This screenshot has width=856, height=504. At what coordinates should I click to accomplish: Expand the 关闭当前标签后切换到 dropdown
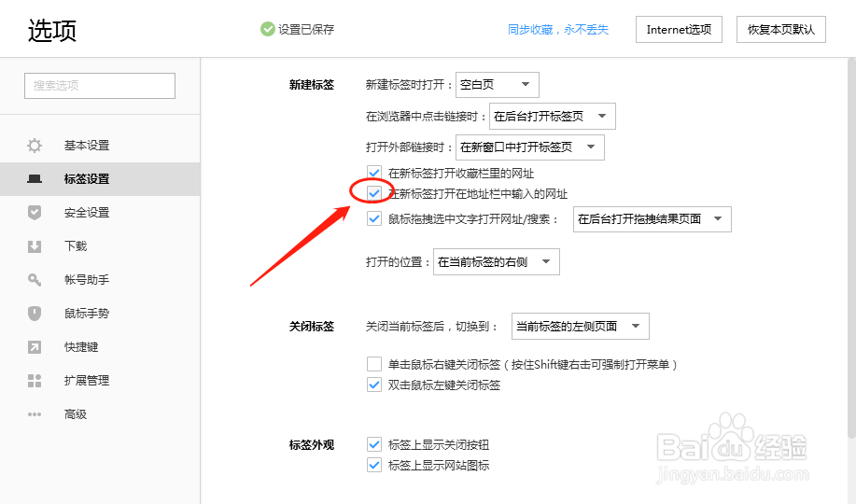click(581, 326)
